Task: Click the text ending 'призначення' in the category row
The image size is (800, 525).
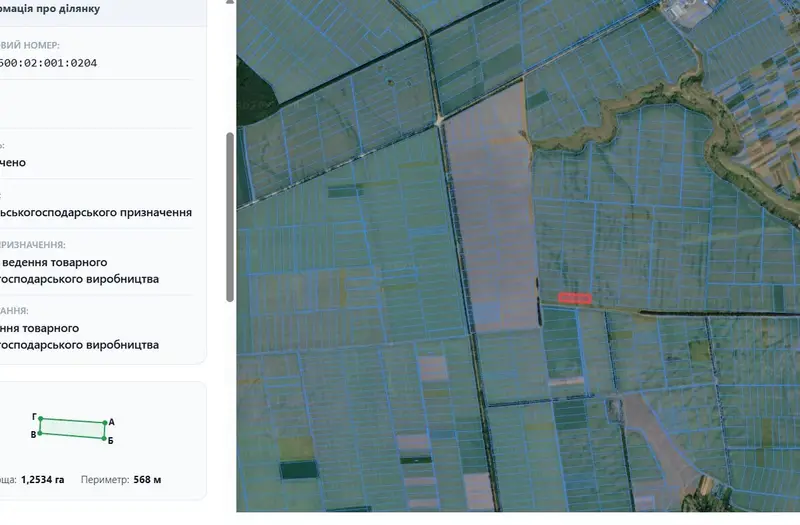Action: [x=96, y=212]
